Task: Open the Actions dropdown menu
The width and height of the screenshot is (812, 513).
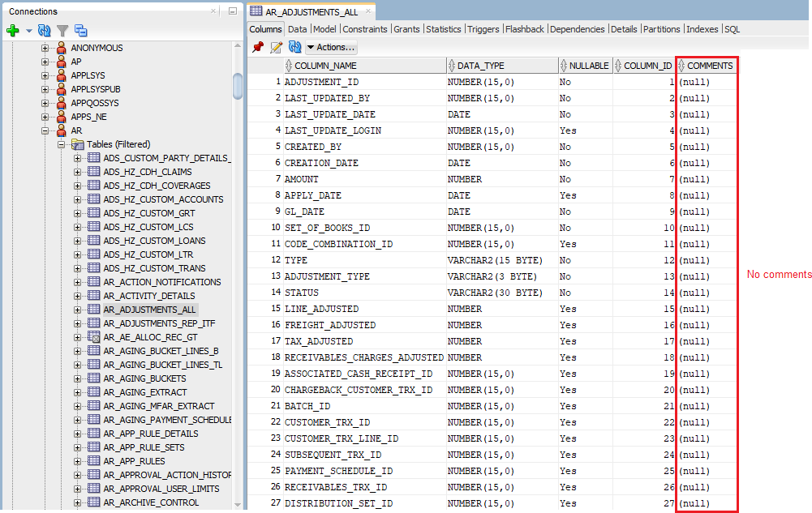Action: tap(331, 47)
